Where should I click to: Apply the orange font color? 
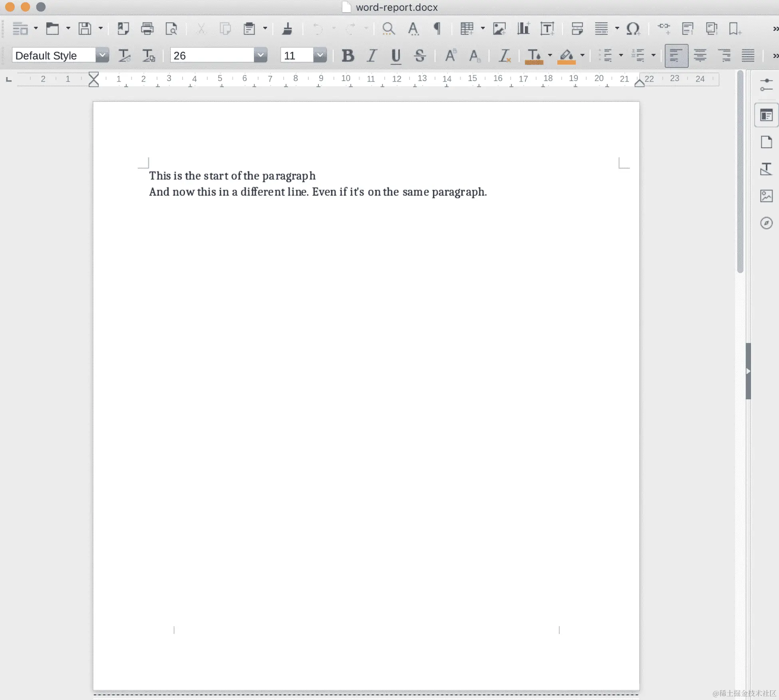click(x=534, y=56)
